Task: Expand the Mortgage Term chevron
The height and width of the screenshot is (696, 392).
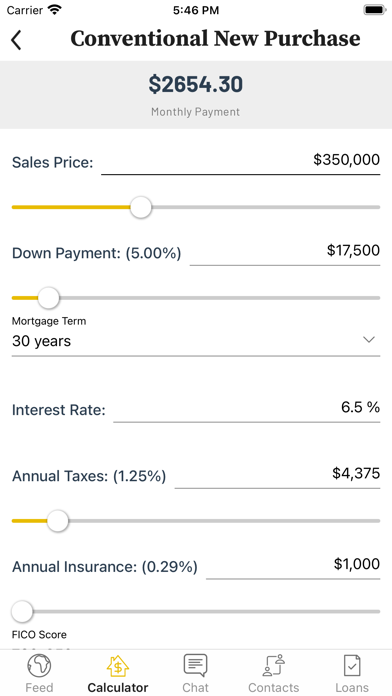Action: [x=369, y=340]
